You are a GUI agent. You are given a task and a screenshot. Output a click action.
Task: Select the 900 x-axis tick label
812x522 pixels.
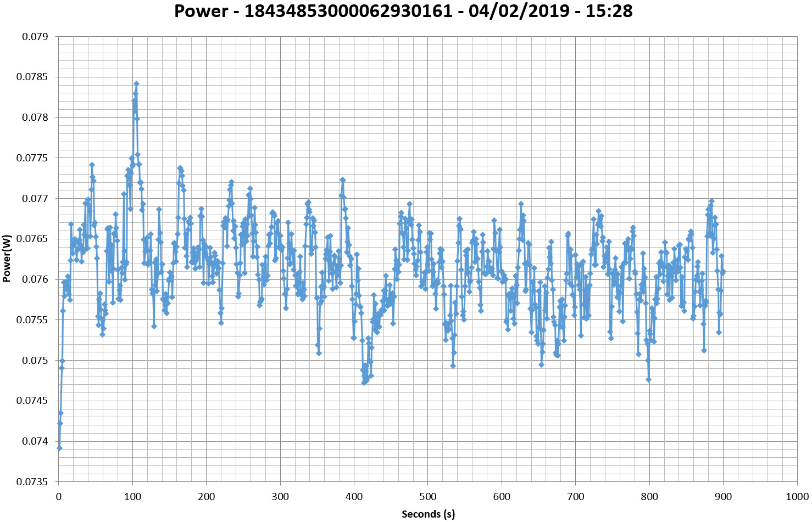coord(723,497)
